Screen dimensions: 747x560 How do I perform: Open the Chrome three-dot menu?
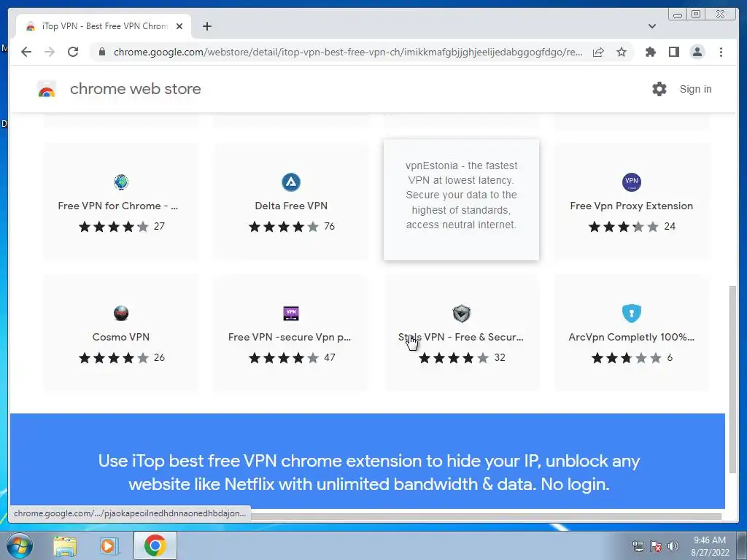point(721,52)
